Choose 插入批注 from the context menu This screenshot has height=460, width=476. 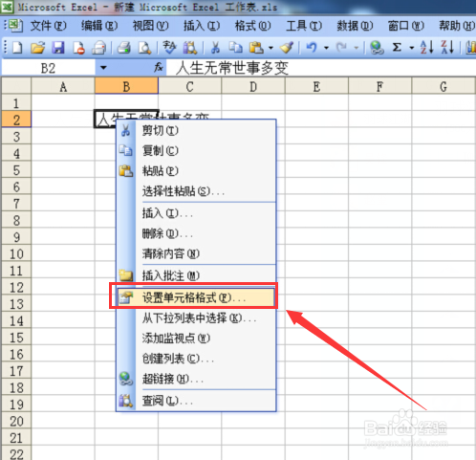196,275
